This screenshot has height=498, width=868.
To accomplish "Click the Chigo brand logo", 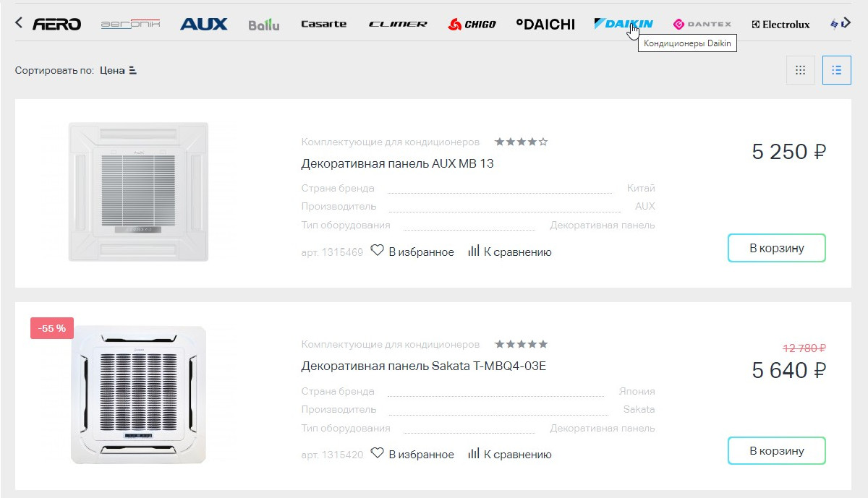I will pyautogui.click(x=472, y=25).
